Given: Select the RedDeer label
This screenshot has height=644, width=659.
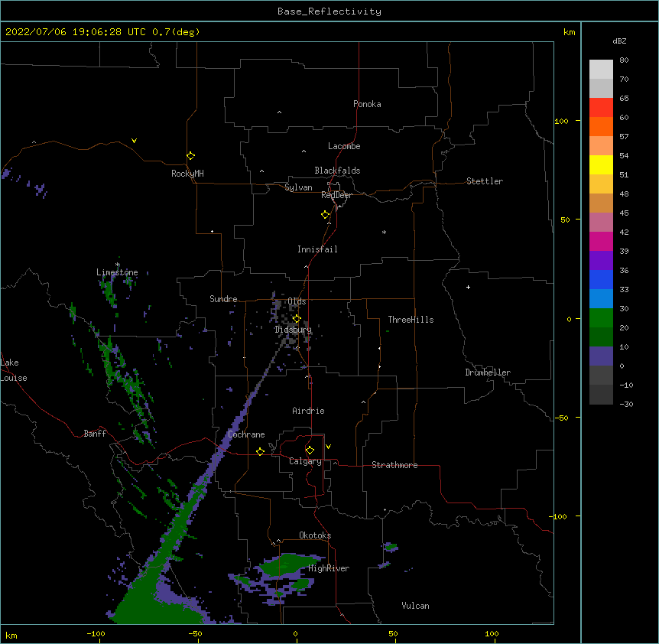Looking at the screenshot, I should [x=336, y=195].
